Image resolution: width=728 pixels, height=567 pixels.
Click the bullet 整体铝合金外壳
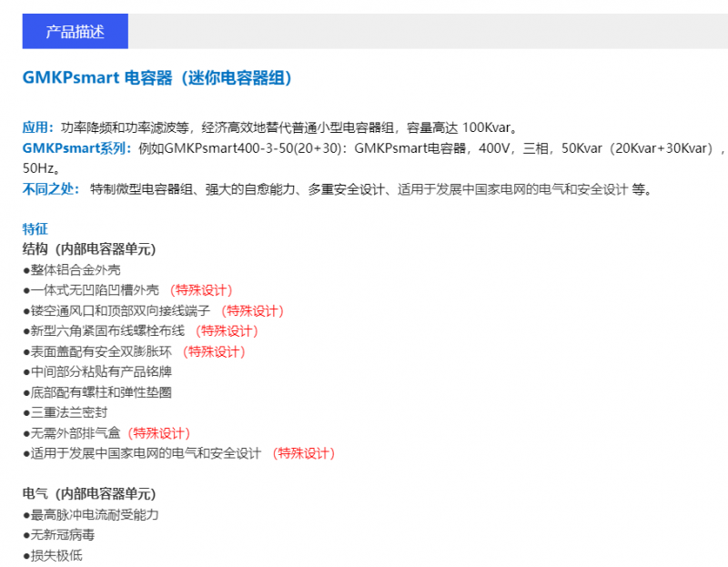[72, 269]
